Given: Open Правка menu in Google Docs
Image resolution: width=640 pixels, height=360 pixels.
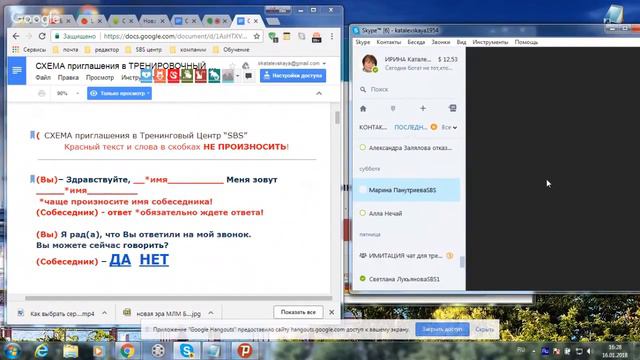Looking at the screenshot, I should click(68, 78).
